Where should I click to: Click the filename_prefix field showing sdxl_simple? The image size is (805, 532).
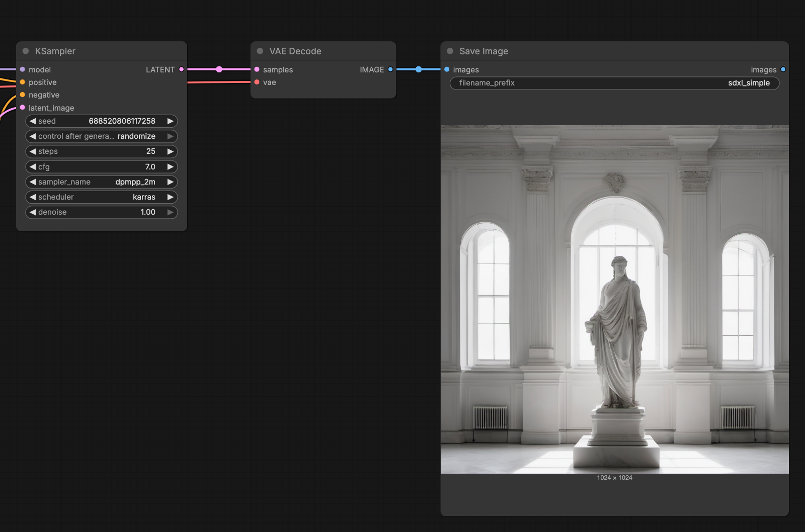tap(614, 83)
